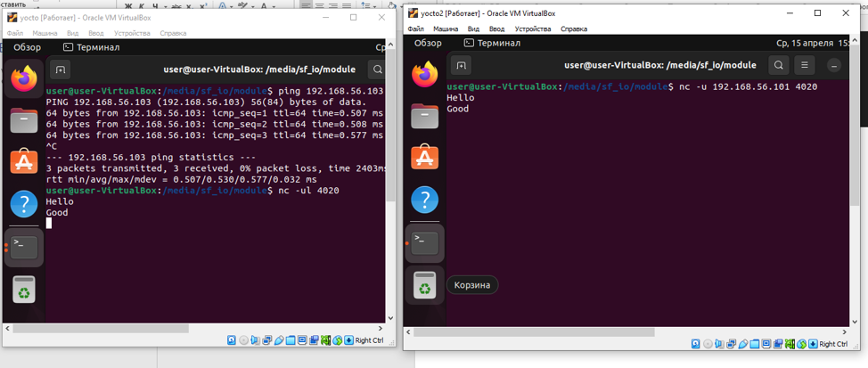Viewport: 868px width, 368px height.
Task: Click optical disc indicator in yocto2 status bar
Action: pyautogui.click(x=708, y=344)
